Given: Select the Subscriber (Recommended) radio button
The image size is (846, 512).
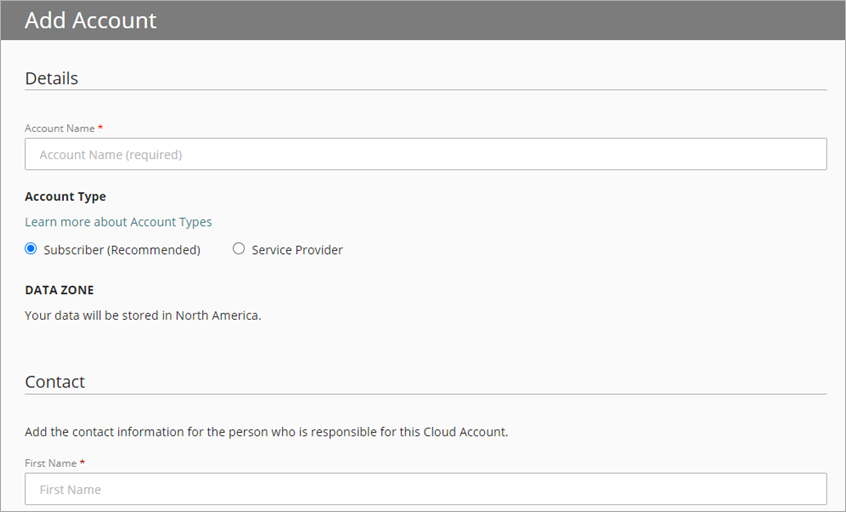Looking at the screenshot, I should pos(31,249).
